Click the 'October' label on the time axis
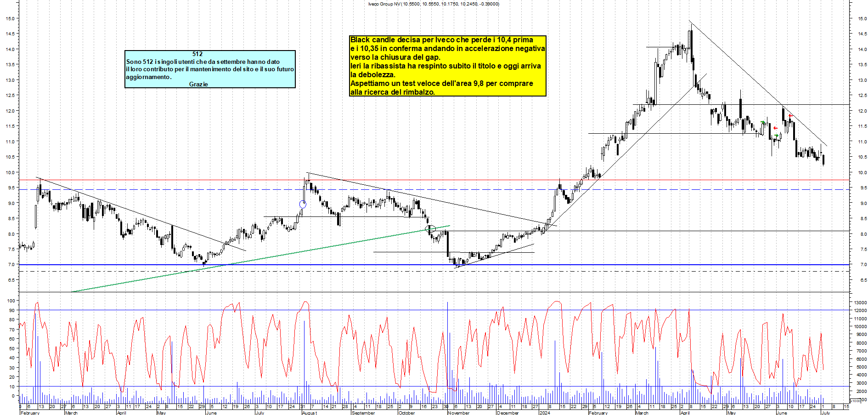The image size is (868, 415). tap(407, 413)
